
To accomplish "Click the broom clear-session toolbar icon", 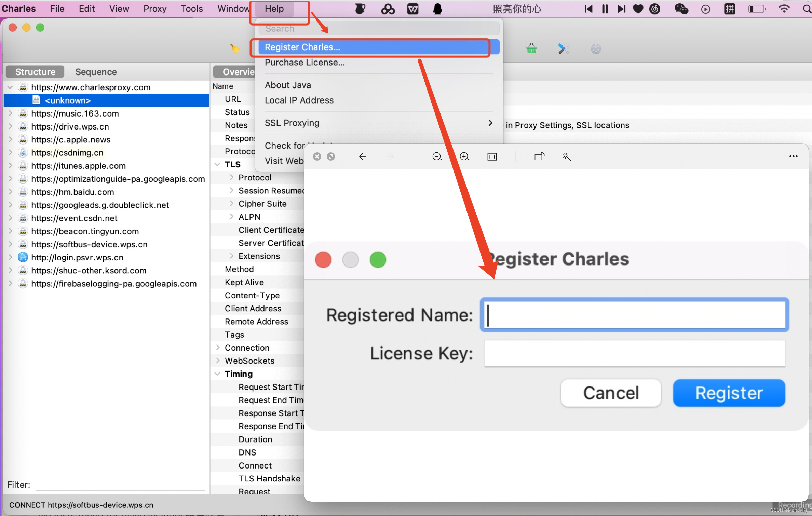I will click(x=234, y=49).
